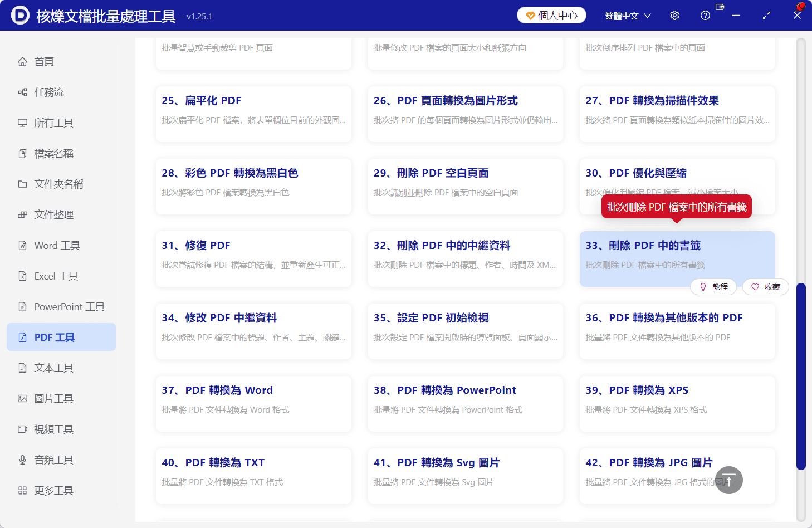Click the back-to-top arrow button
Image resolution: width=812 pixels, height=528 pixels.
729,480
